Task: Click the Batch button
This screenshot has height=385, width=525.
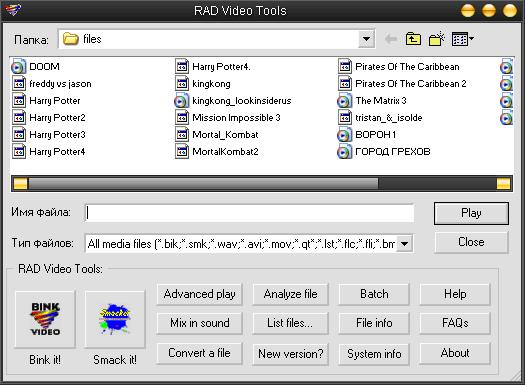Action: pos(374,294)
